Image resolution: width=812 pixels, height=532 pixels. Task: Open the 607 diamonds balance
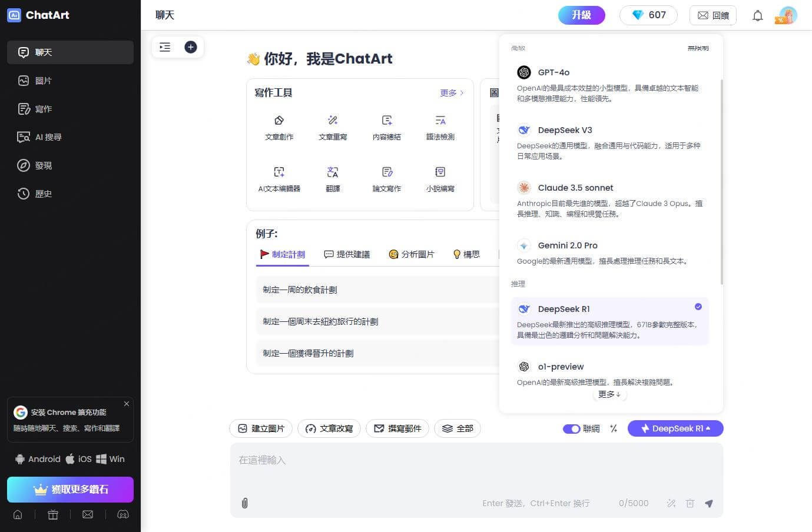(648, 15)
